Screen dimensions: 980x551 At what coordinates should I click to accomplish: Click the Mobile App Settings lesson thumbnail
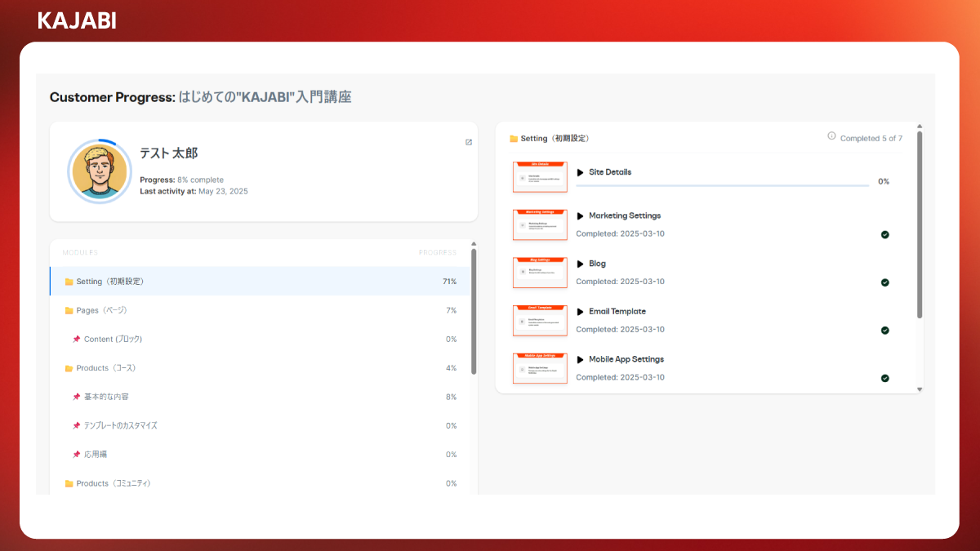click(x=540, y=368)
